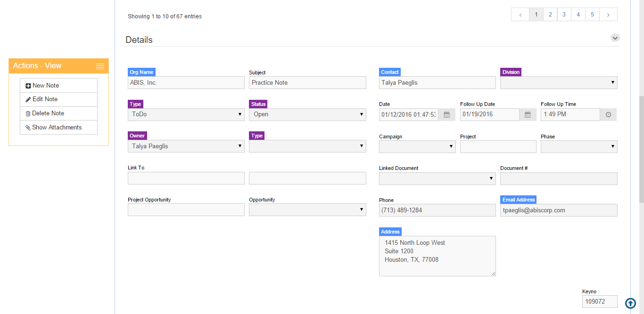644x314 pixels.
Task: Open the Owner dropdown
Action: (x=186, y=146)
